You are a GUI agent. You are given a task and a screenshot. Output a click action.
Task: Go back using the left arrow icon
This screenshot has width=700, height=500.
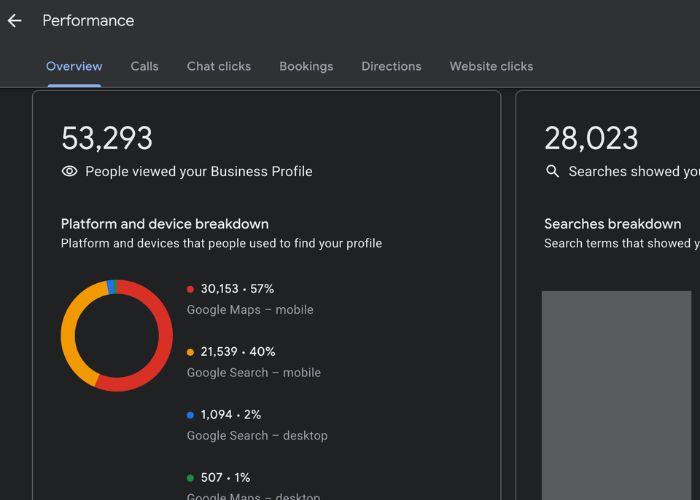14,21
